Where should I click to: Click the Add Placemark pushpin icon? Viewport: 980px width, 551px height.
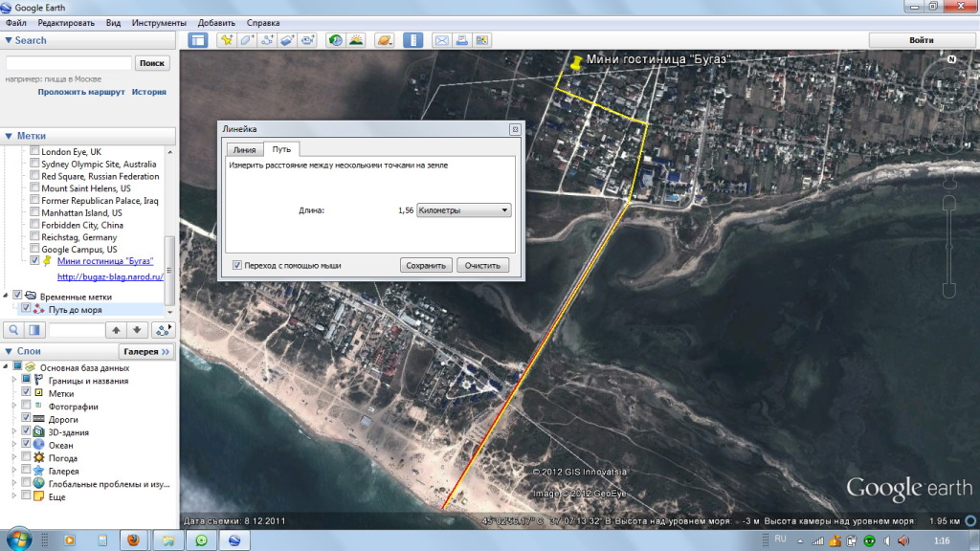(x=226, y=40)
